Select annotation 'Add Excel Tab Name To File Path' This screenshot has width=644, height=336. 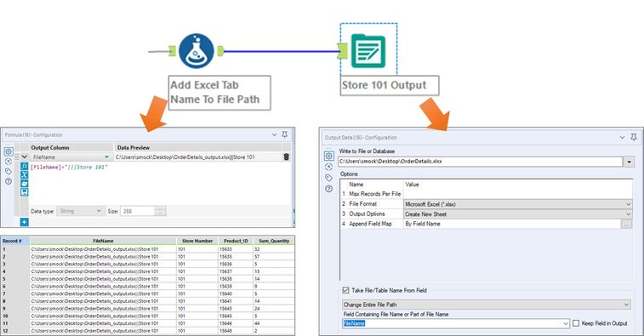[219, 93]
